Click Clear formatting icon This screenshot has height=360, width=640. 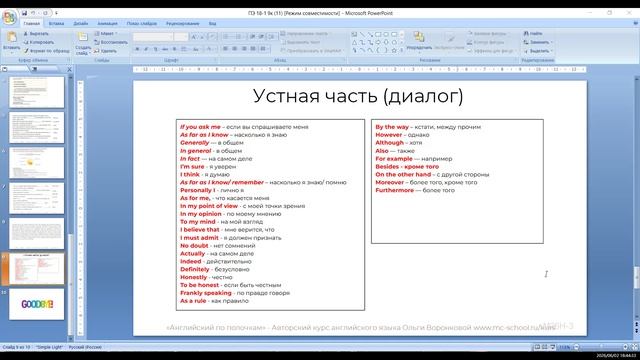pyautogui.click(x=212, y=37)
